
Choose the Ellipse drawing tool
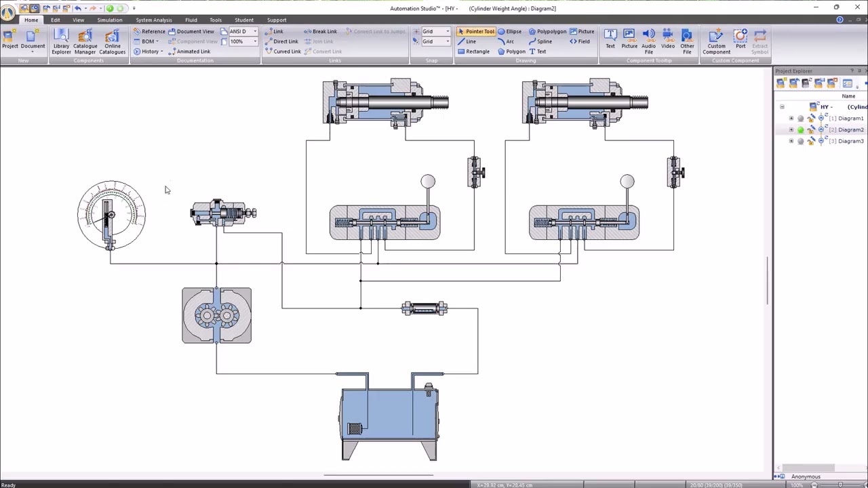(x=510, y=31)
